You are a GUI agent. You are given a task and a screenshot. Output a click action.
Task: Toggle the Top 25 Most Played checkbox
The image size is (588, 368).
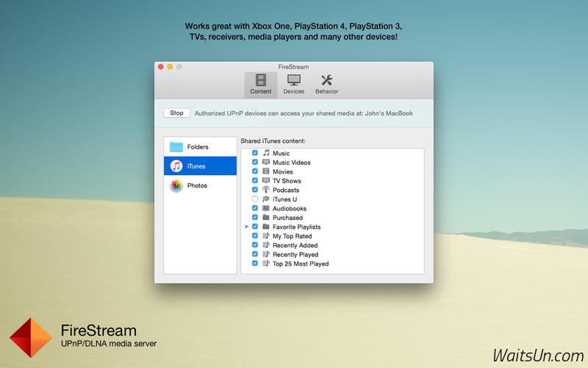tap(255, 263)
